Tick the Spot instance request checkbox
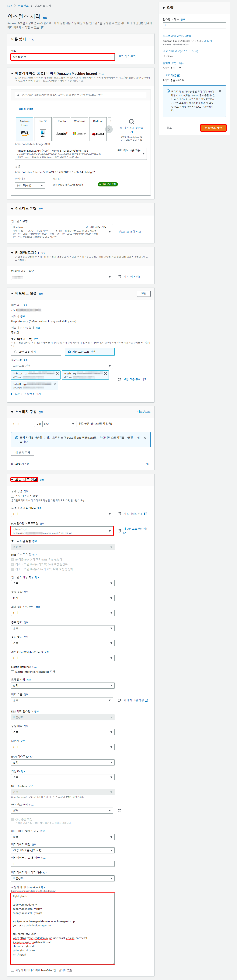The width and height of the screenshot is (237, 980). (12, 496)
